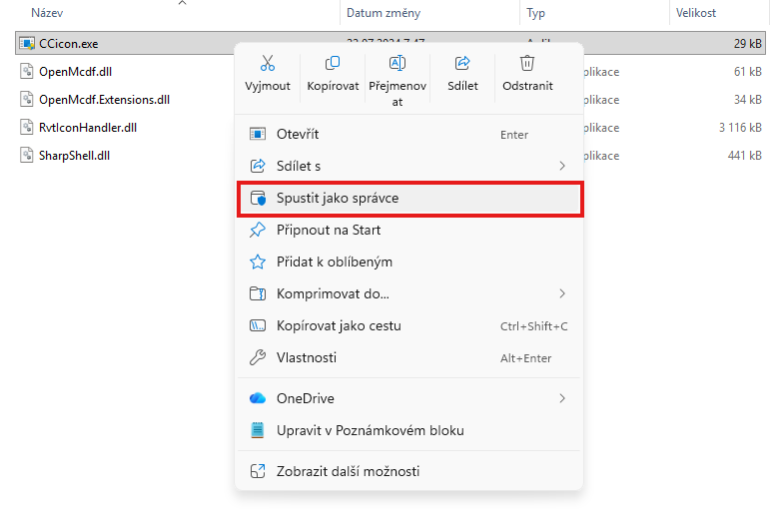Select the OpenMcdf.Extensions.dll file row
This screenshot has width=784, height=532.
tap(105, 100)
